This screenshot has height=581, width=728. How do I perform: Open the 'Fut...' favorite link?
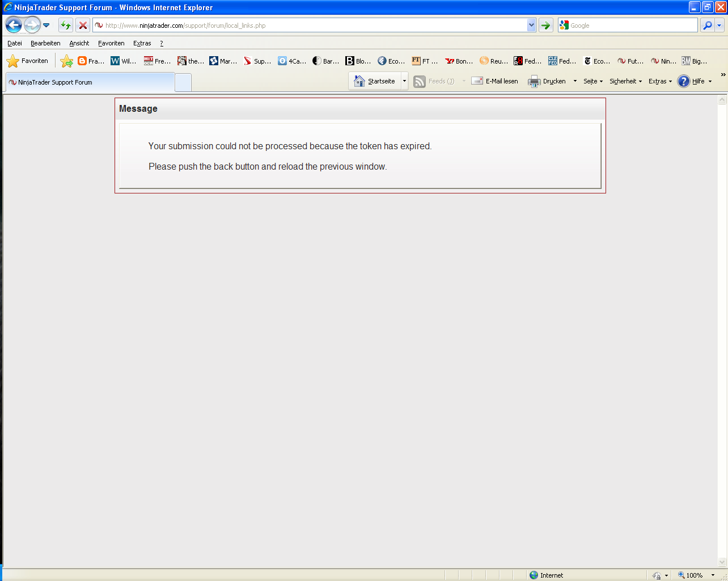coord(630,61)
